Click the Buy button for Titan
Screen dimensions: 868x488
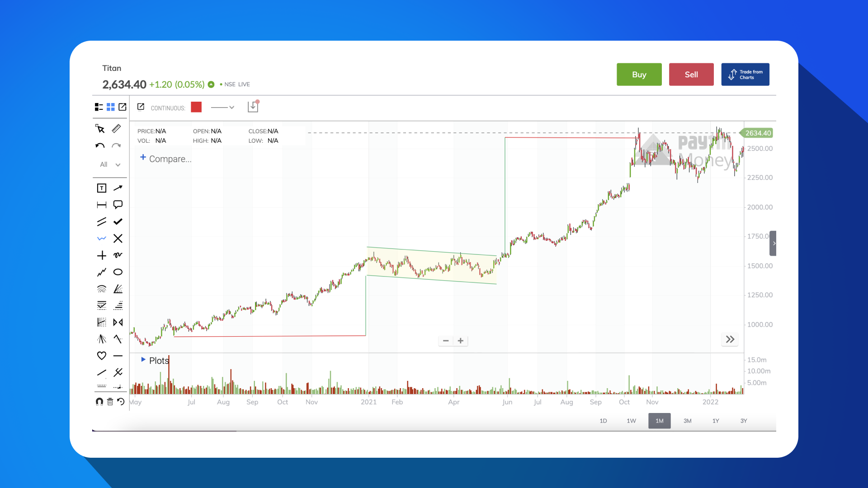coord(639,74)
